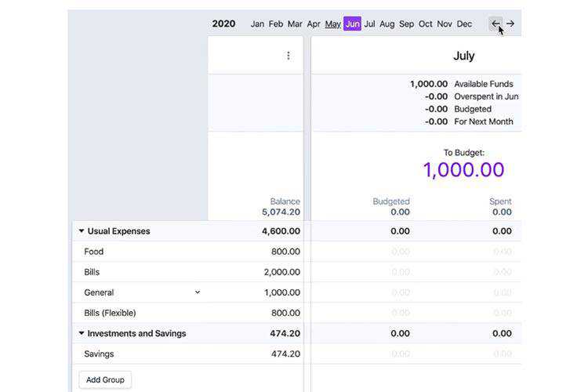
Task: Collapse the Investments and Savings group
Action: tap(82, 333)
